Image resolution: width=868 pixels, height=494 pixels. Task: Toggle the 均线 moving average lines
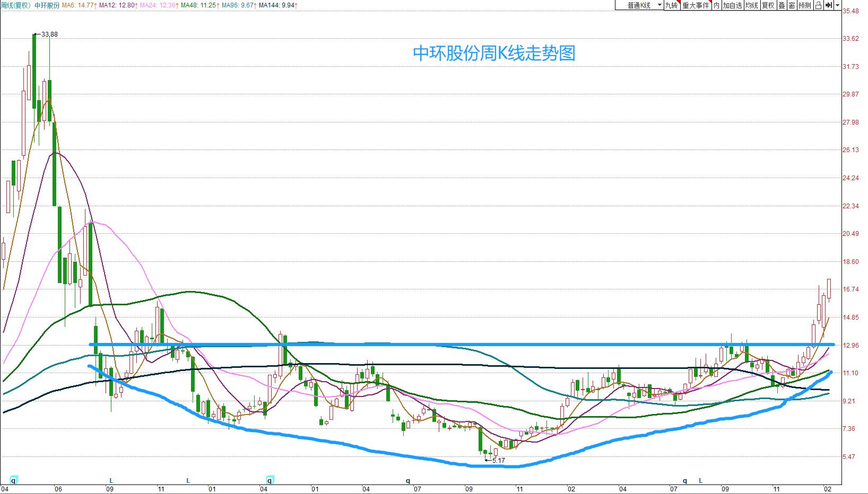(x=751, y=5)
